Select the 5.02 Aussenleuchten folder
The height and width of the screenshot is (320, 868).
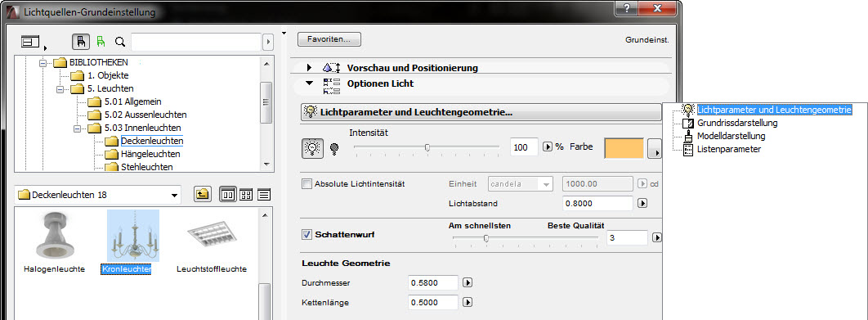click(x=145, y=115)
